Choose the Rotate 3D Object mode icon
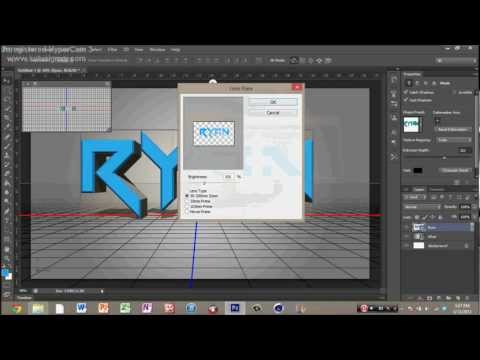The width and height of the screenshot is (480, 360). (x=294, y=60)
